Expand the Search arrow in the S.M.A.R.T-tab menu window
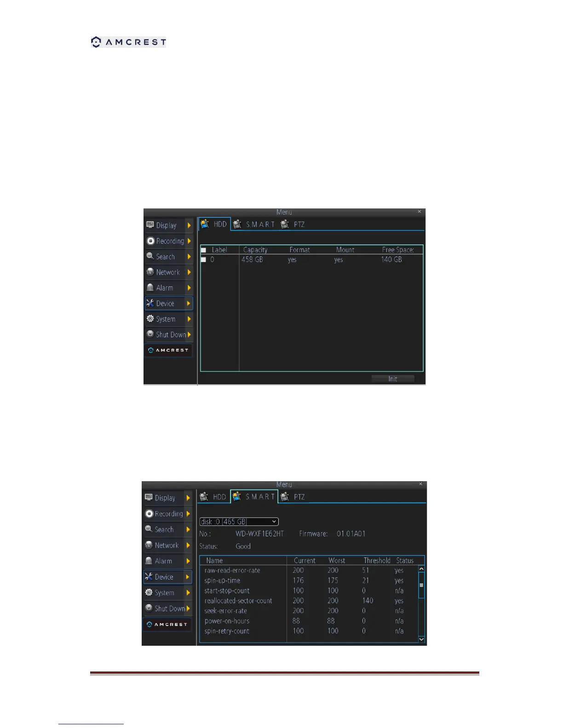This screenshot has height=728, width=563. tap(188, 529)
